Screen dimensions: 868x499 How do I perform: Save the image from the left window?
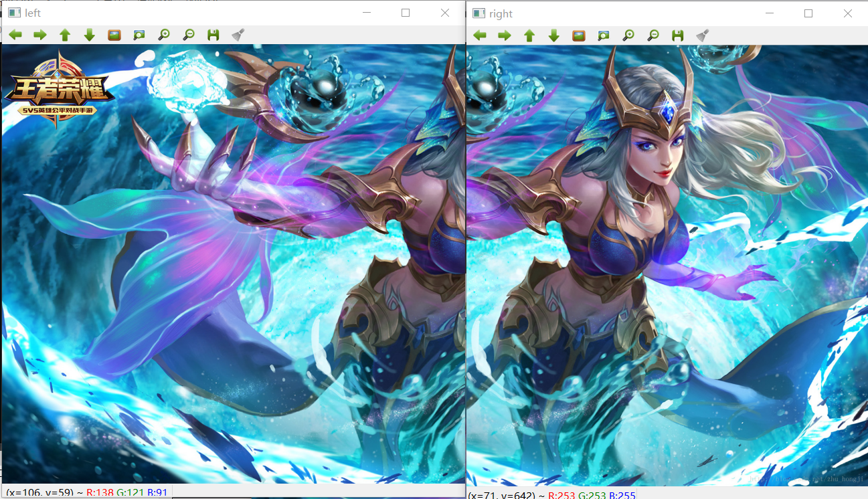pos(213,35)
